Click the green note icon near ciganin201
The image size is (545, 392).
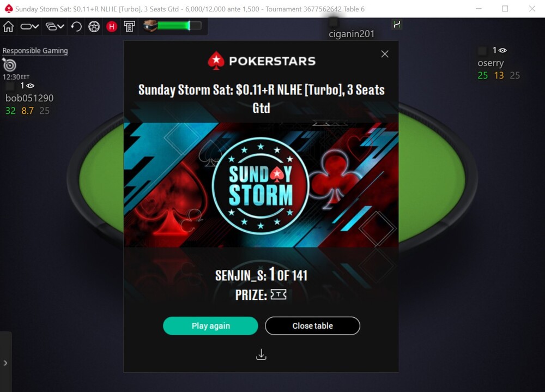pyautogui.click(x=397, y=25)
